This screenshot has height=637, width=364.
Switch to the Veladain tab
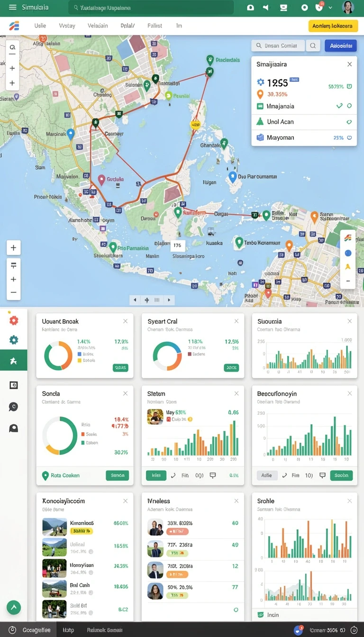click(98, 26)
